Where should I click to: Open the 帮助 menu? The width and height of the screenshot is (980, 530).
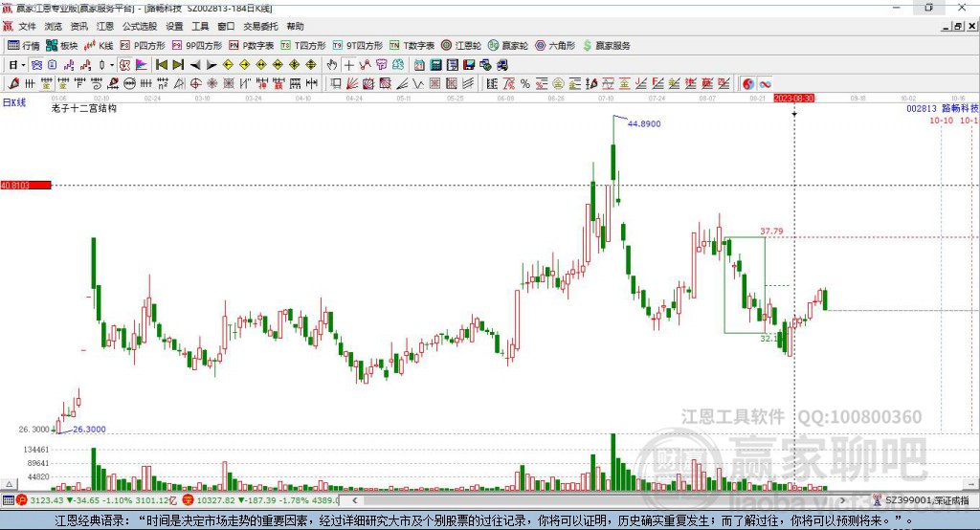click(295, 26)
